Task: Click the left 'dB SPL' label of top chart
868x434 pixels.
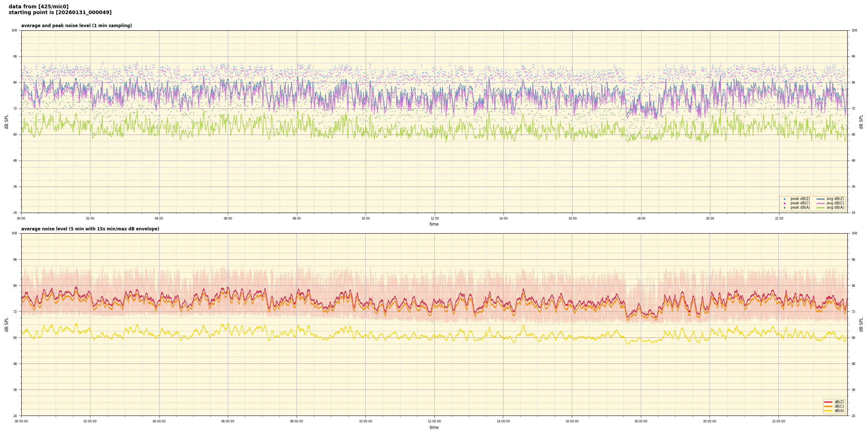Action: 7,122
